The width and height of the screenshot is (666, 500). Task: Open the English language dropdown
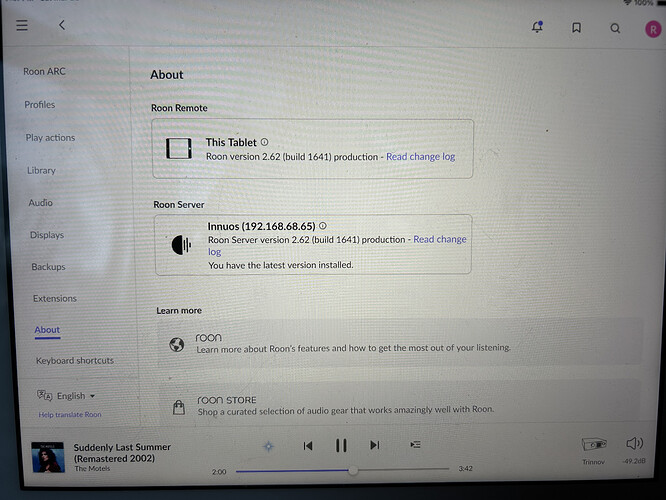point(76,396)
